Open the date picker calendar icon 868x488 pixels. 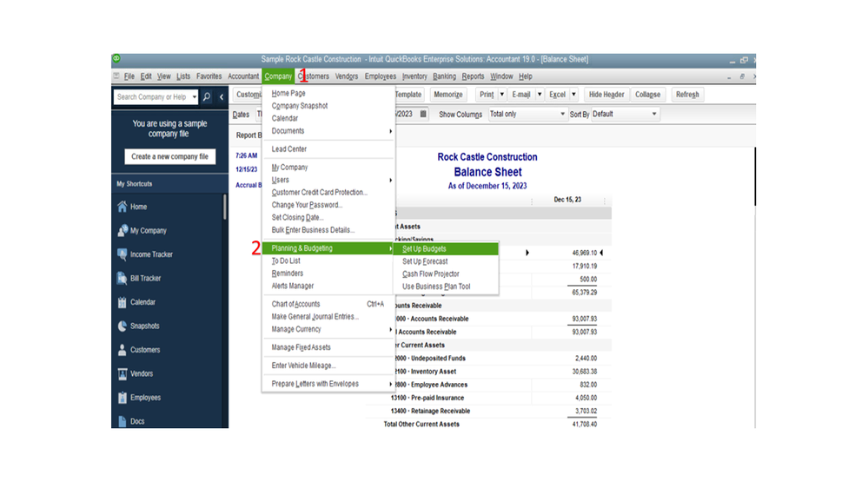pyautogui.click(x=423, y=114)
